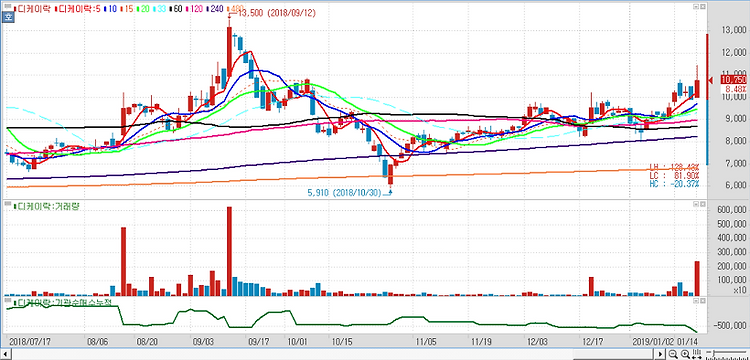Click the blue 호 button at top-left

tap(8, 18)
